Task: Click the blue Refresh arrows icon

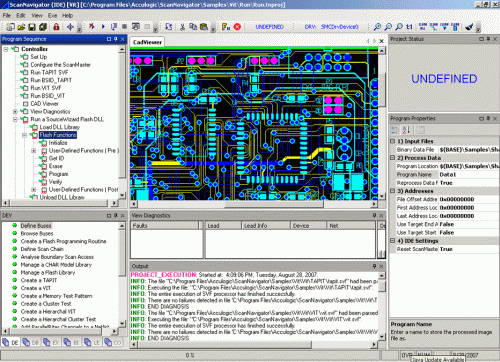Action: (169, 27)
